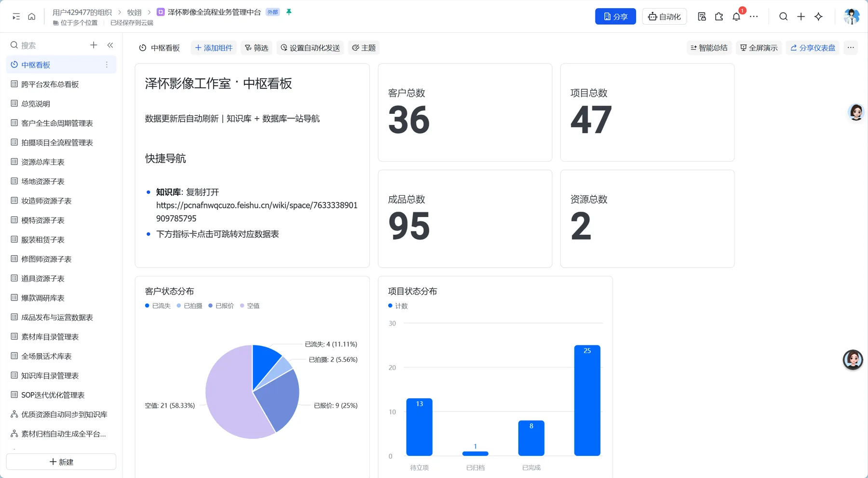Click 智能总结
This screenshot has height=478, width=868.
point(709,48)
